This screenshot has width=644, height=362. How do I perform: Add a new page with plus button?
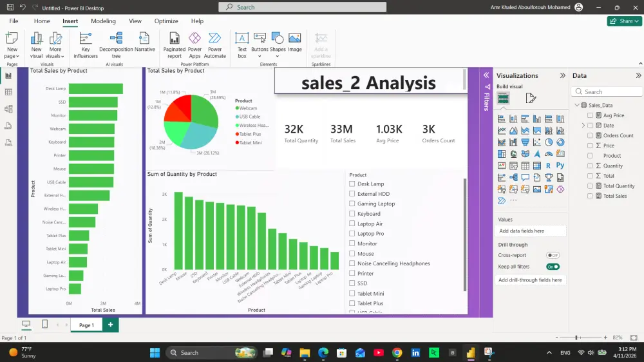click(x=111, y=325)
